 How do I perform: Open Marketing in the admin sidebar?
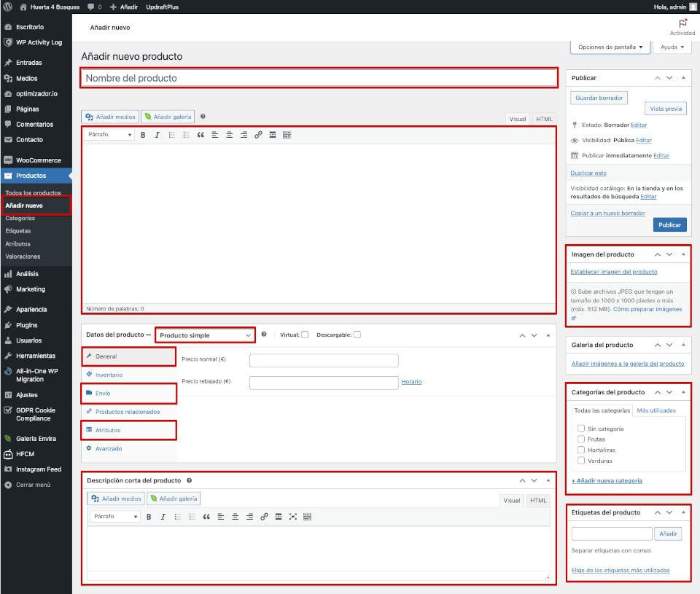30,289
